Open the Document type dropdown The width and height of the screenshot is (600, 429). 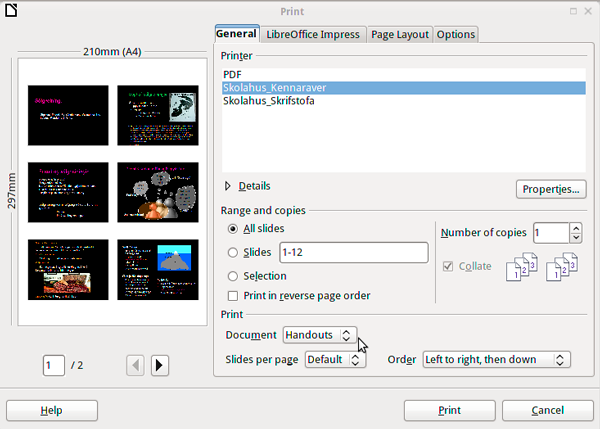[319, 334]
